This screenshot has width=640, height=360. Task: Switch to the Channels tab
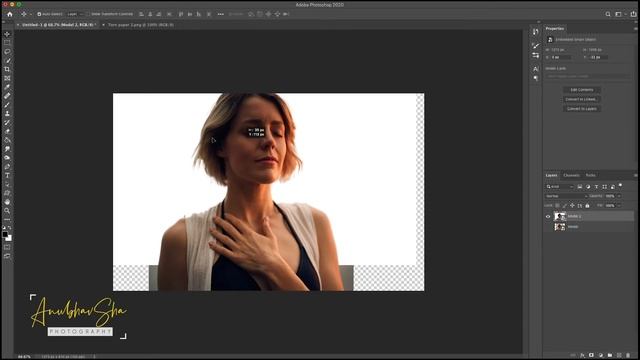tap(571, 175)
